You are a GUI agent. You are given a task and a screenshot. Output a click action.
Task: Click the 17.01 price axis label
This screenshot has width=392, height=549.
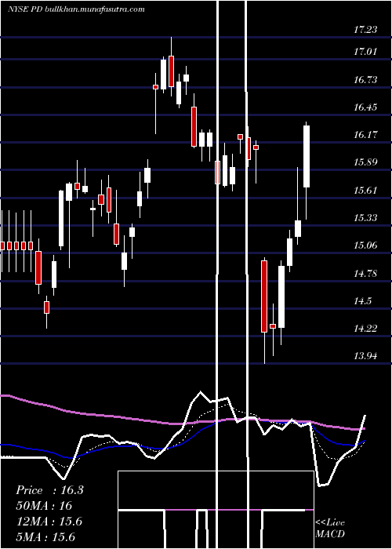pyautogui.click(x=365, y=52)
